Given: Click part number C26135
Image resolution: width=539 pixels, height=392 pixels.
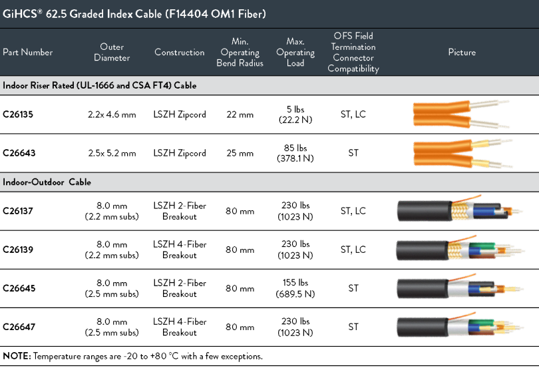Looking at the screenshot, I should click(18, 114).
